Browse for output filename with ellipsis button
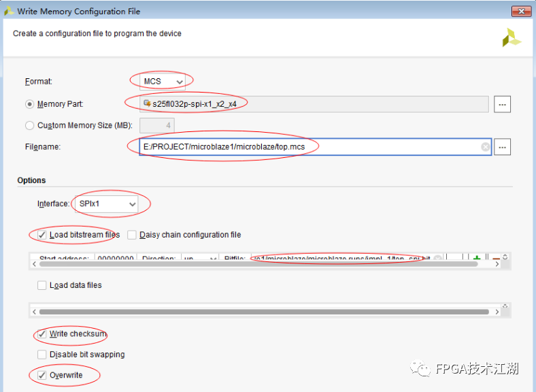 coord(502,147)
